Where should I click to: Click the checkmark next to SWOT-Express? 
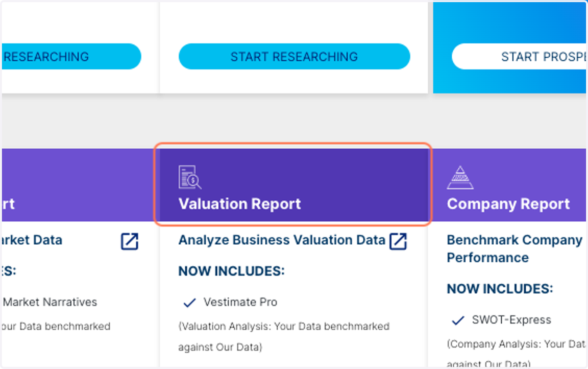(x=458, y=321)
